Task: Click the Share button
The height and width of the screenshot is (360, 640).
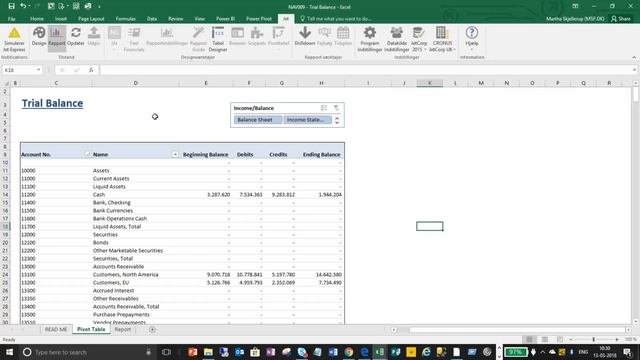Action: [621, 19]
